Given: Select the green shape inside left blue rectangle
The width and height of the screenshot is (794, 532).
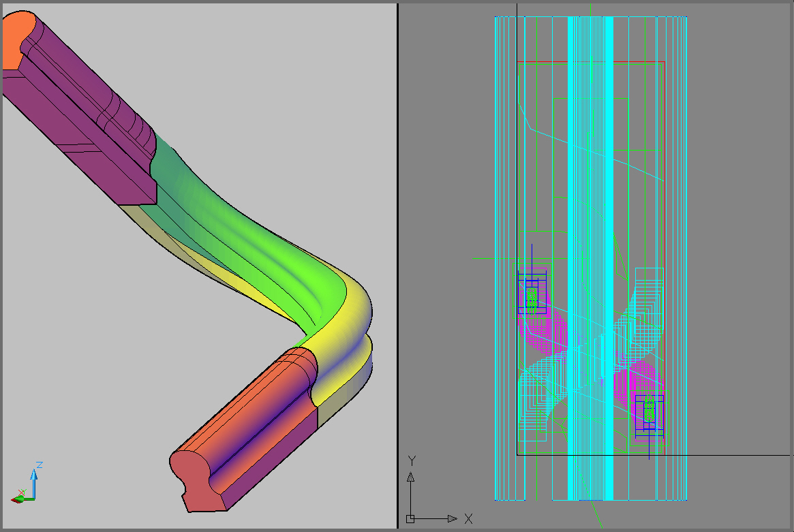Looking at the screenshot, I should (x=532, y=298).
